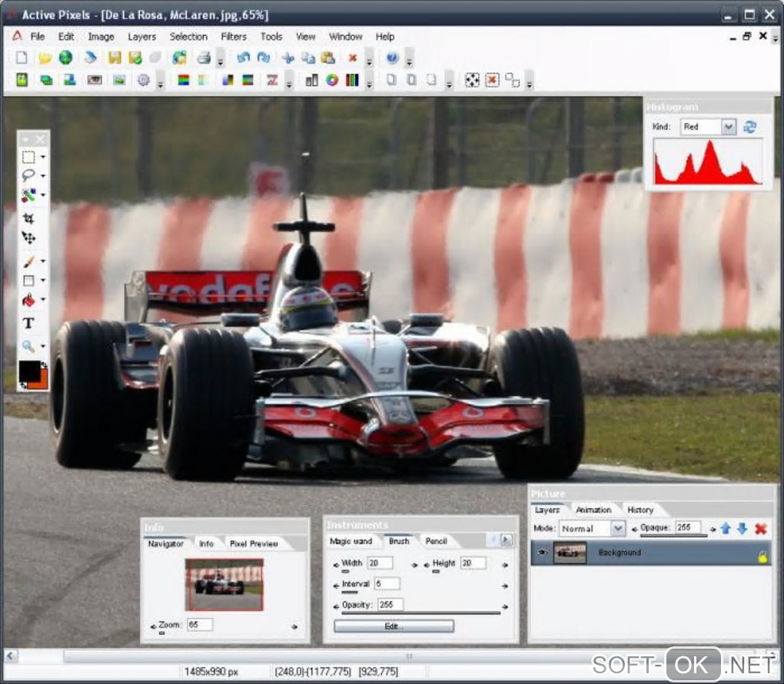Select the Paint Bucket fill tool
784x684 pixels.
28,300
